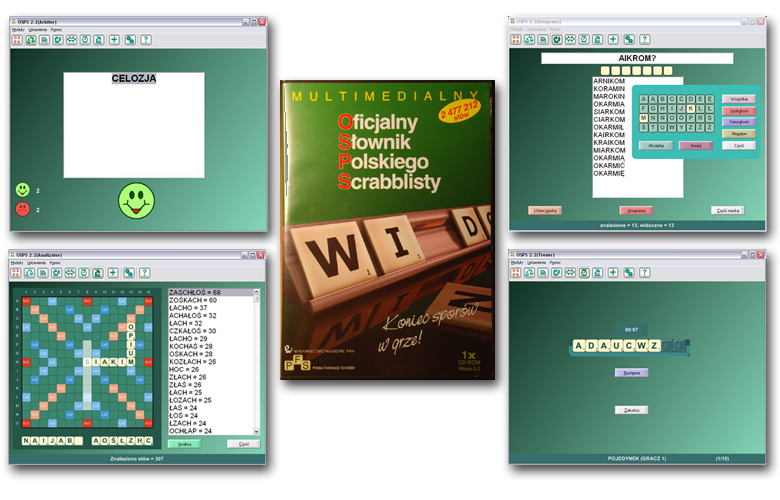Click the clock Trener icon in the Trener window toolbar
Viewport: 780px width, 500px height.
pos(584,273)
